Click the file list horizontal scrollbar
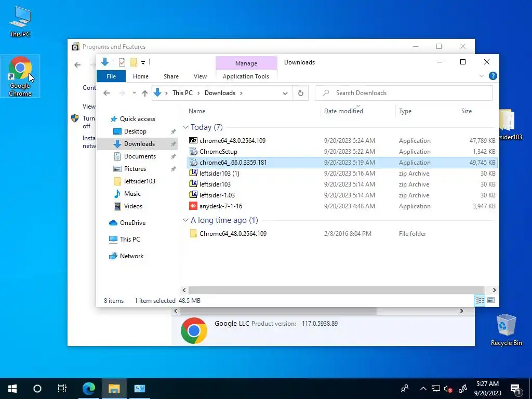532x399 pixels. (336, 290)
